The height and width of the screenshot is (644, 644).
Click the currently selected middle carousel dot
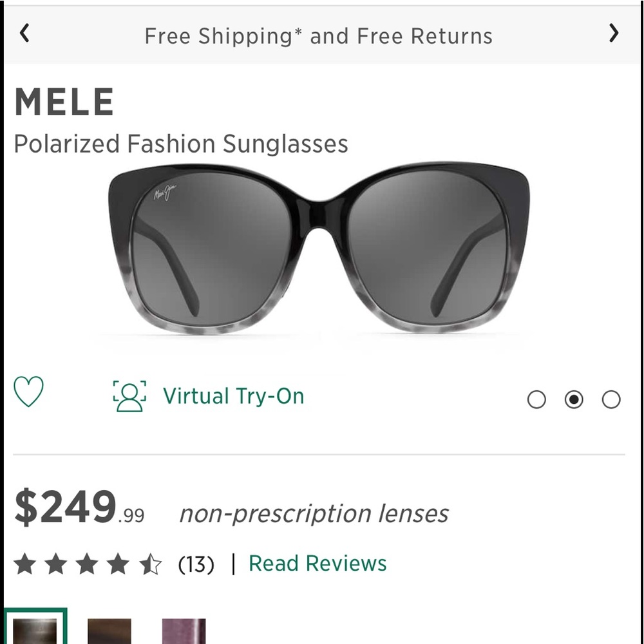click(x=574, y=399)
